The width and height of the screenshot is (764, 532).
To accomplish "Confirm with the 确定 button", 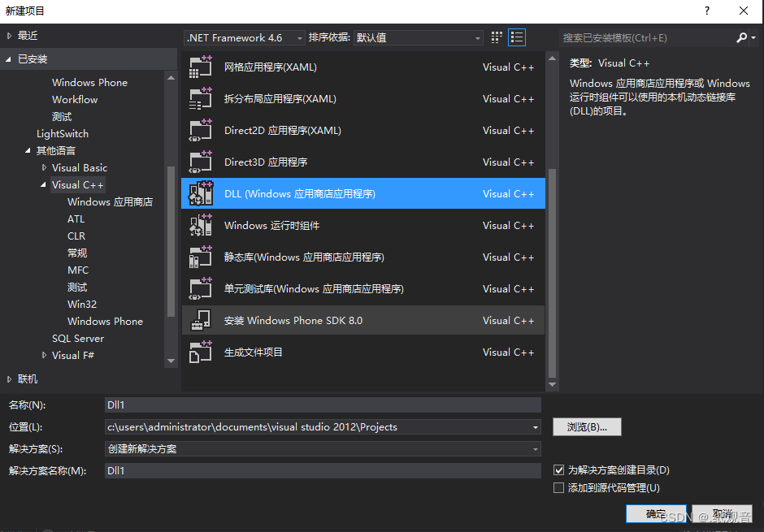I will 655,513.
